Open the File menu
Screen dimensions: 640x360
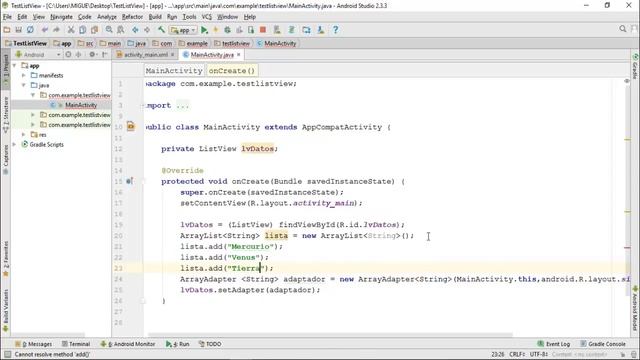click(x=7, y=17)
